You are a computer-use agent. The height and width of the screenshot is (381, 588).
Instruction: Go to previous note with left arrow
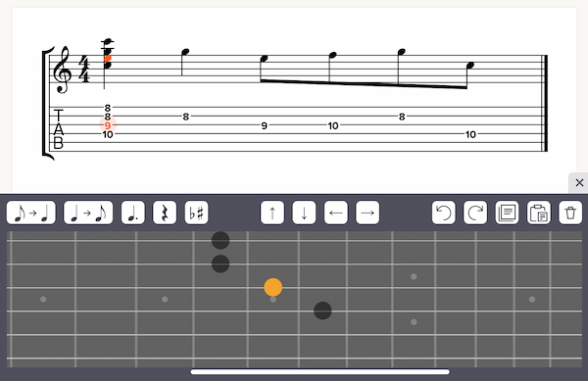(x=336, y=213)
